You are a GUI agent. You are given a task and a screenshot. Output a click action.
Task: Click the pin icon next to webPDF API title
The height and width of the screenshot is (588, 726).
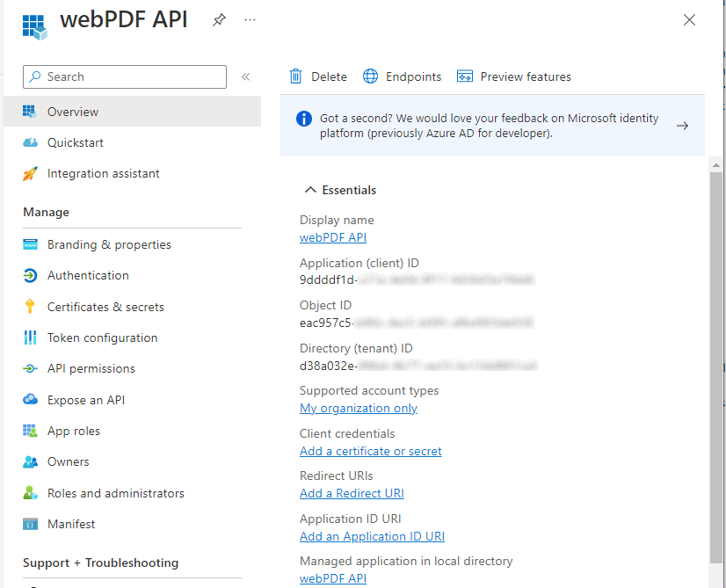219,20
